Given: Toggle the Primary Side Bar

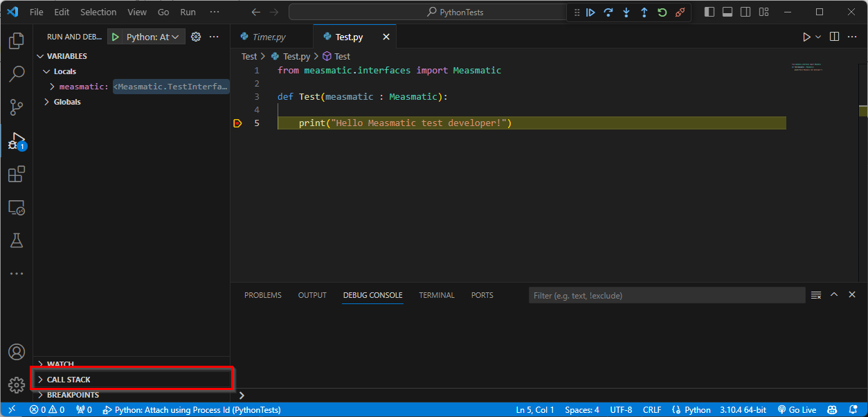Looking at the screenshot, I should pos(709,12).
